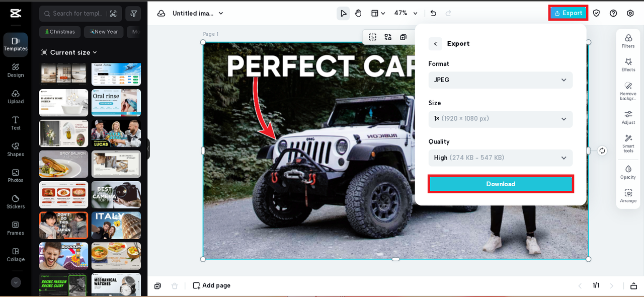Screen dimensions: 644x297
Task: Open the layout view dropdown
Action: (378, 14)
